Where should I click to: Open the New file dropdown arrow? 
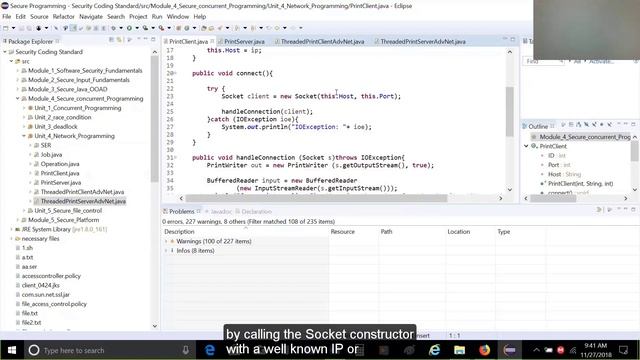coord(13,28)
